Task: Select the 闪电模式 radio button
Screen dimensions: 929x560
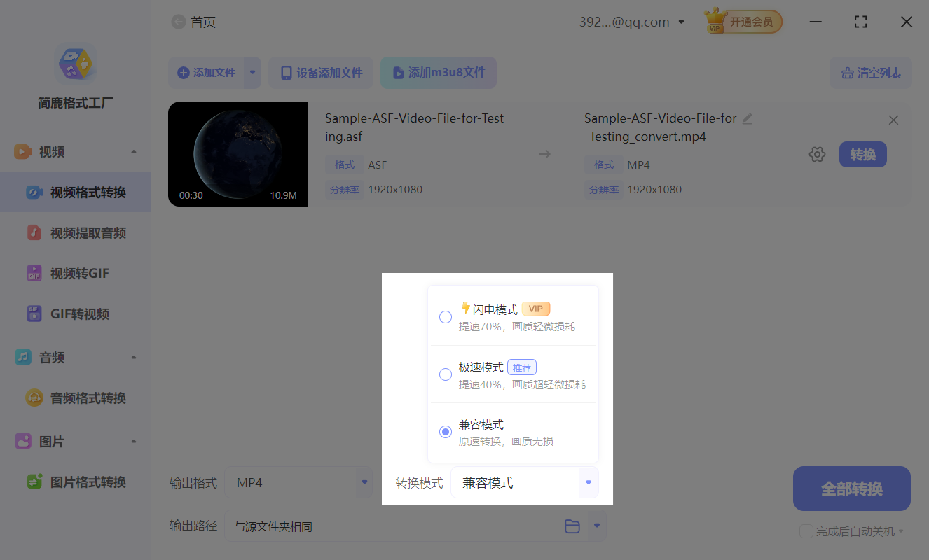Action: click(445, 316)
